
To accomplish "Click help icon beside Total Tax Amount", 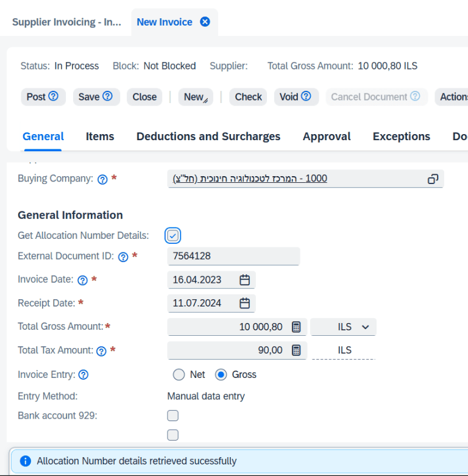I will coord(101,351).
